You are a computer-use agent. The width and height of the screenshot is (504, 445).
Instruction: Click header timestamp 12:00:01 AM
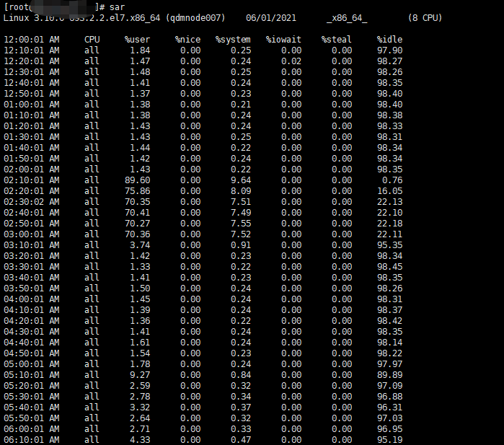coord(32,40)
